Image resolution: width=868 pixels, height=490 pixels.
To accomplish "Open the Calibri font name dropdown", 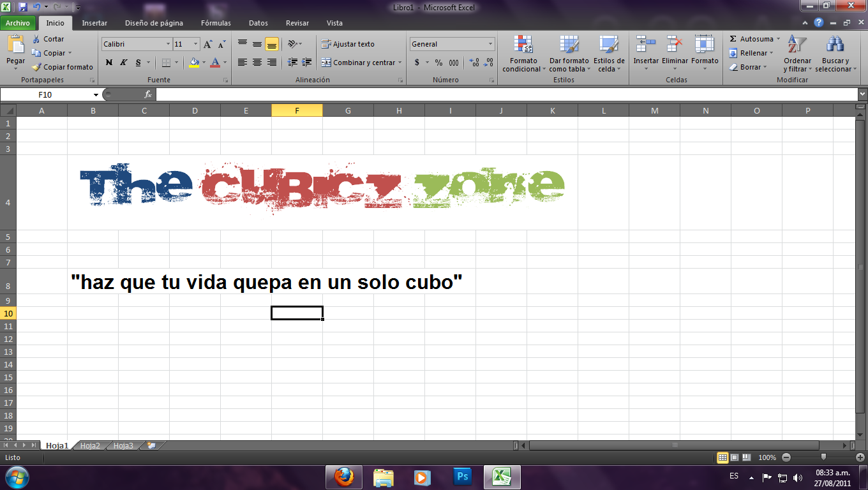I will [x=168, y=44].
